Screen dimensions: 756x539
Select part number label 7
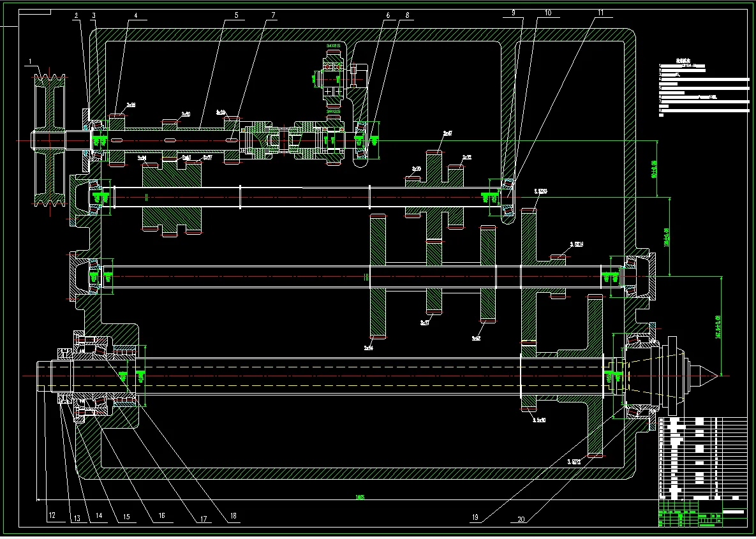click(274, 15)
